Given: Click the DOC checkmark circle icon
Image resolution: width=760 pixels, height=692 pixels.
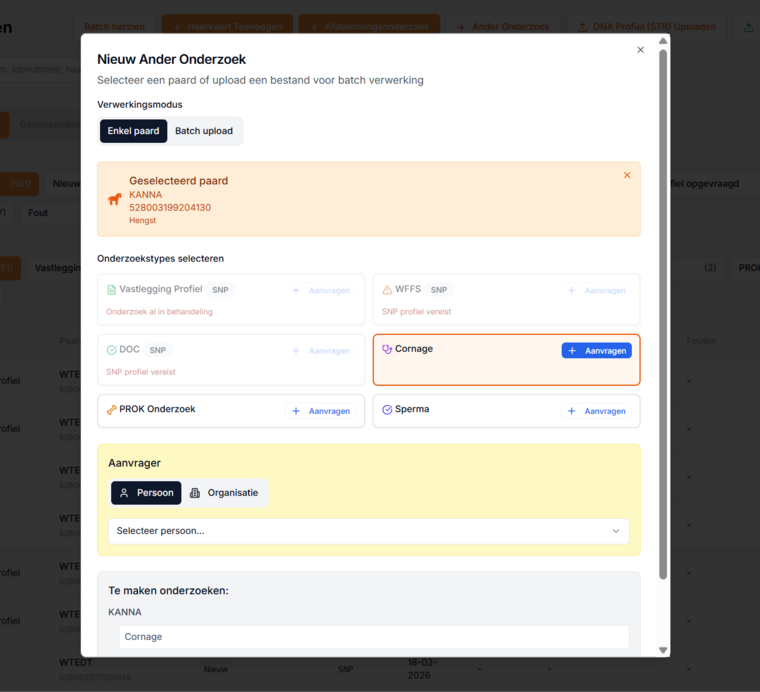Looking at the screenshot, I should pos(111,350).
